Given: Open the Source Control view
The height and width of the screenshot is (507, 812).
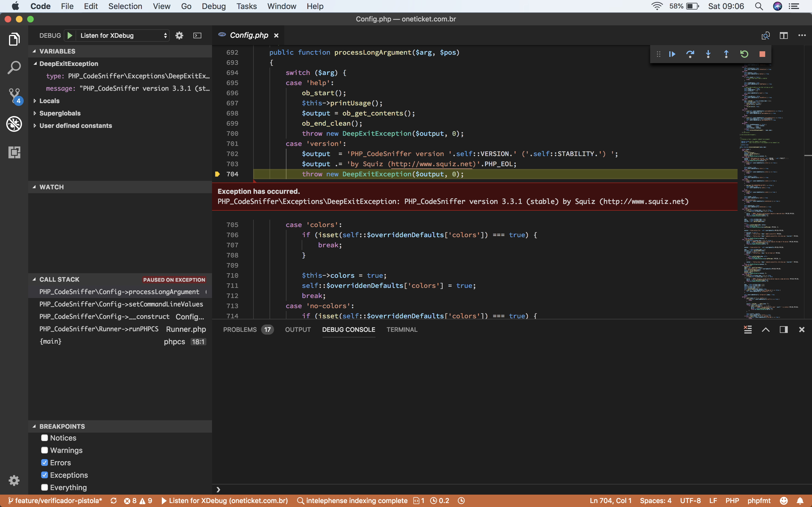Looking at the screenshot, I should click(14, 96).
